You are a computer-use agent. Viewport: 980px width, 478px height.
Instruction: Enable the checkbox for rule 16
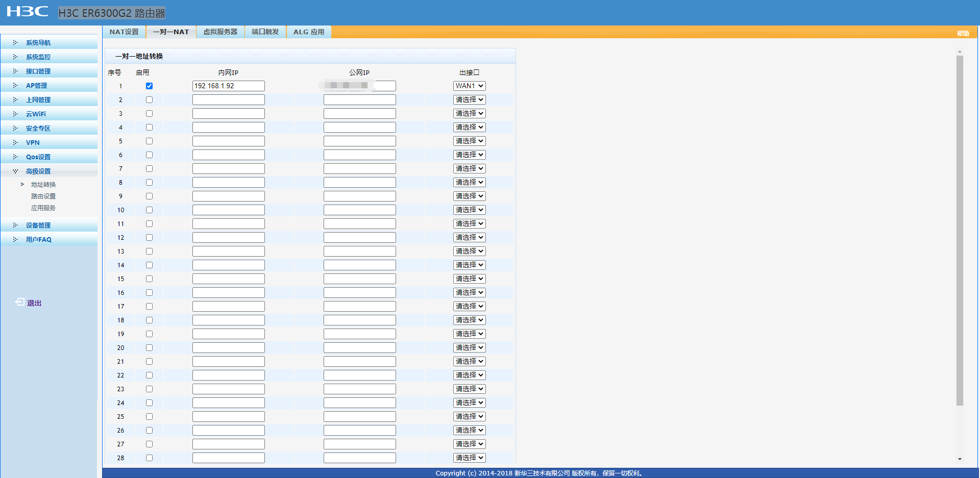tap(149, 293)
